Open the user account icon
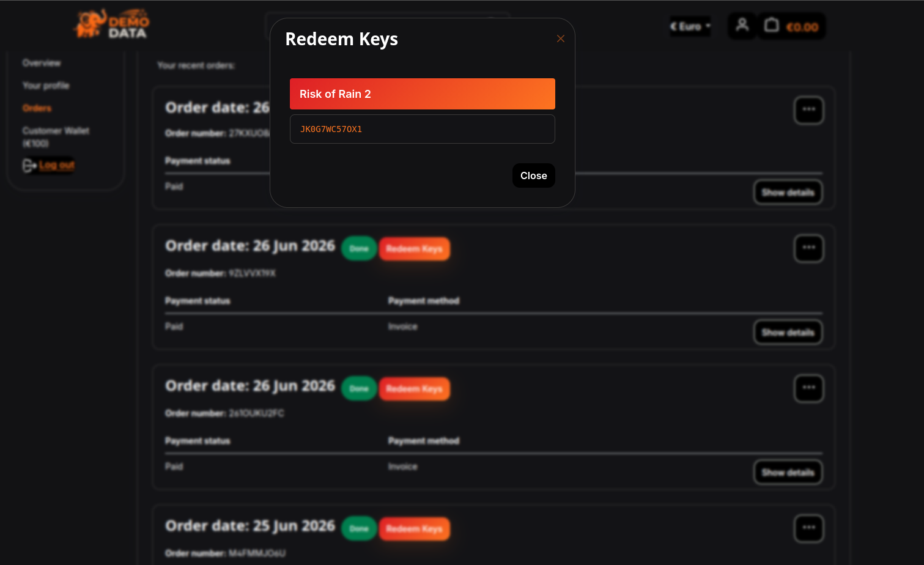The image size is (924, 565). tap(742, 26)
